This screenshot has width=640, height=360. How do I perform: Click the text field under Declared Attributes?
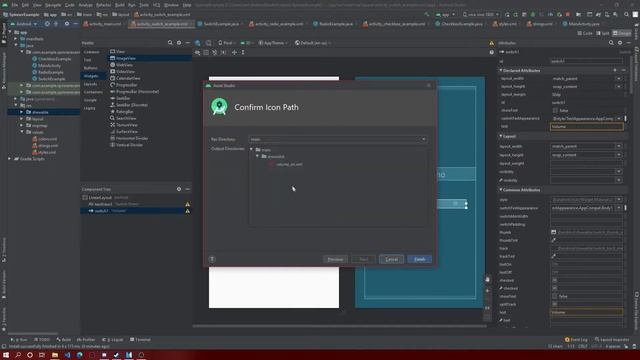tap(587, 127)
